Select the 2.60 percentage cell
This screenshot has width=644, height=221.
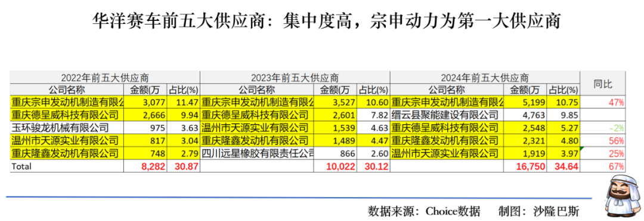point(373,154)
